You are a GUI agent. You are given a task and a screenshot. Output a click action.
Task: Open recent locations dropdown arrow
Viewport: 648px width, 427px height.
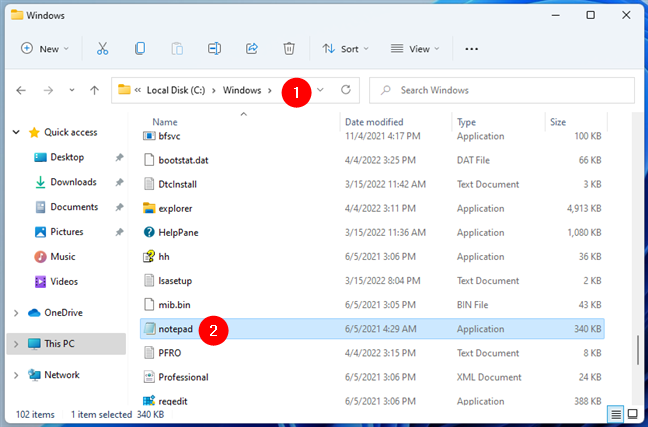(x=72, y=90)
